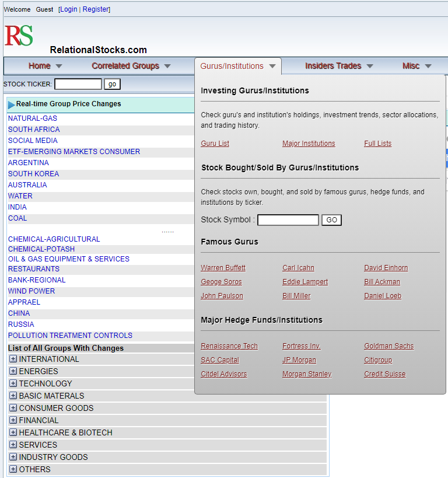This screenshot has height=478, width=448.
Task: Open the CHEMICAL-POTASH group
Action: click(41, 249)
